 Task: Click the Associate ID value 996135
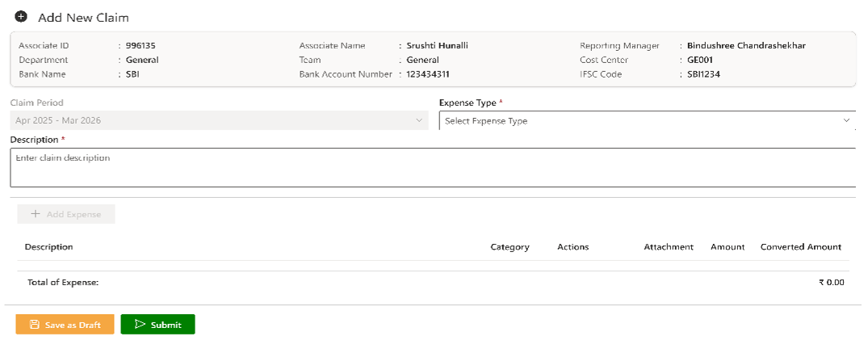pyautogui.click(x=140, y=46)
